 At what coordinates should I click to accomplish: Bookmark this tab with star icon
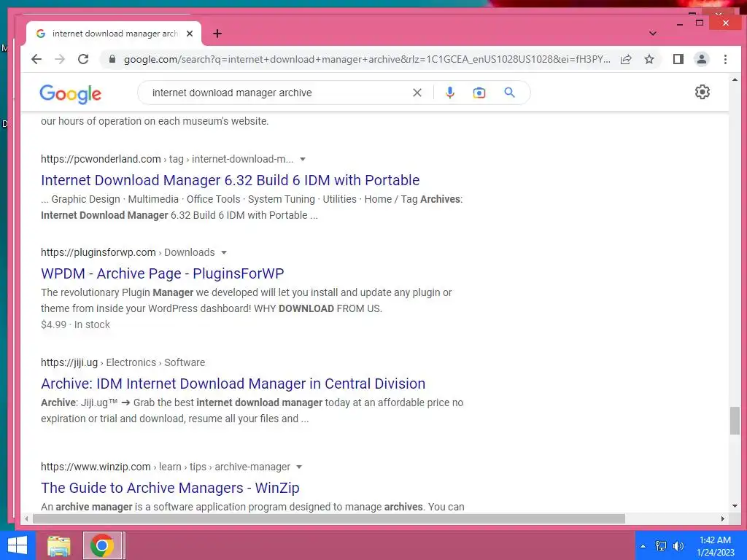coord(649,59)
